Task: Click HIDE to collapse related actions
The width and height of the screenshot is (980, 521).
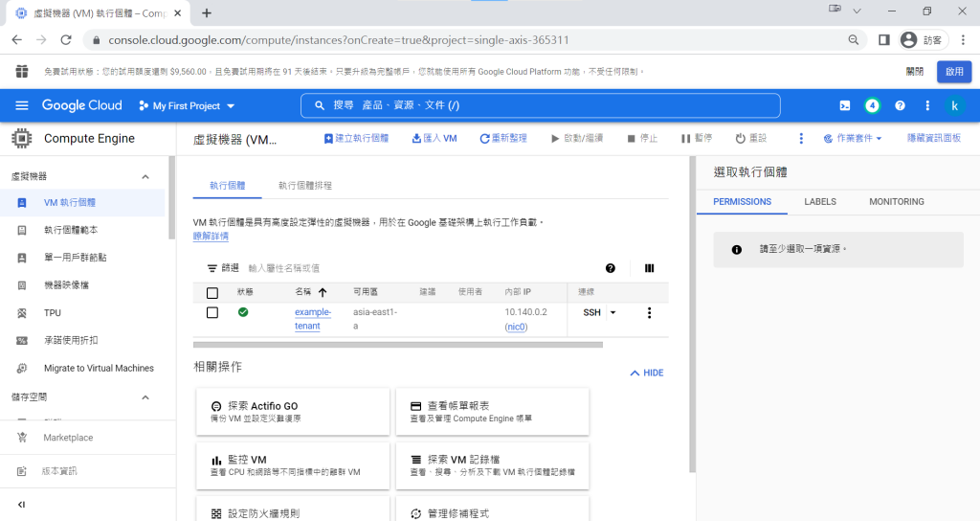Action: 647,373
